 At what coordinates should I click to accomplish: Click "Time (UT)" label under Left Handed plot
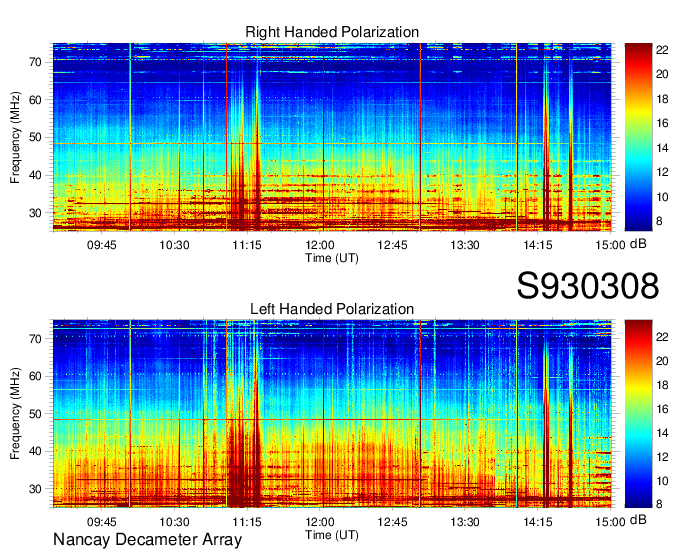332,535
